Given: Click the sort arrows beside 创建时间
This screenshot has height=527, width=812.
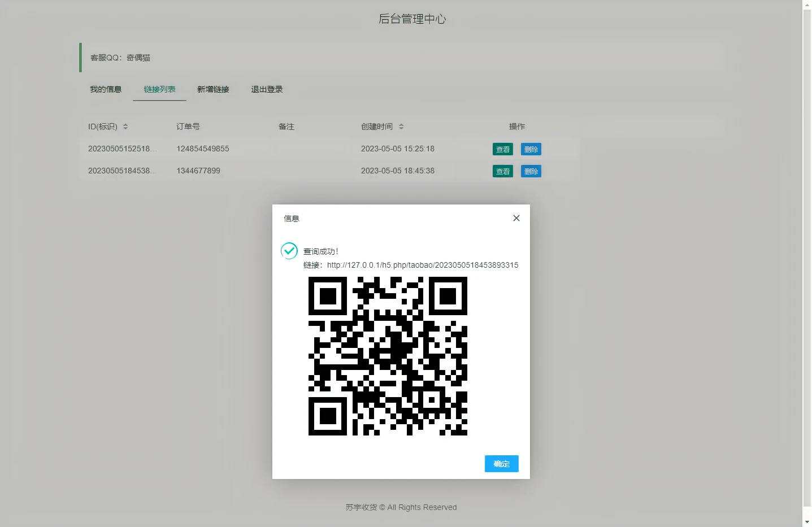Looking at the screenshot, I should [401, 127].
